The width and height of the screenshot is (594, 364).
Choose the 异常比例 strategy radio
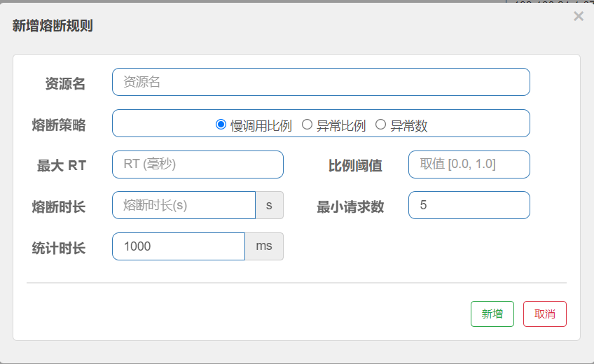pos(307,125)
